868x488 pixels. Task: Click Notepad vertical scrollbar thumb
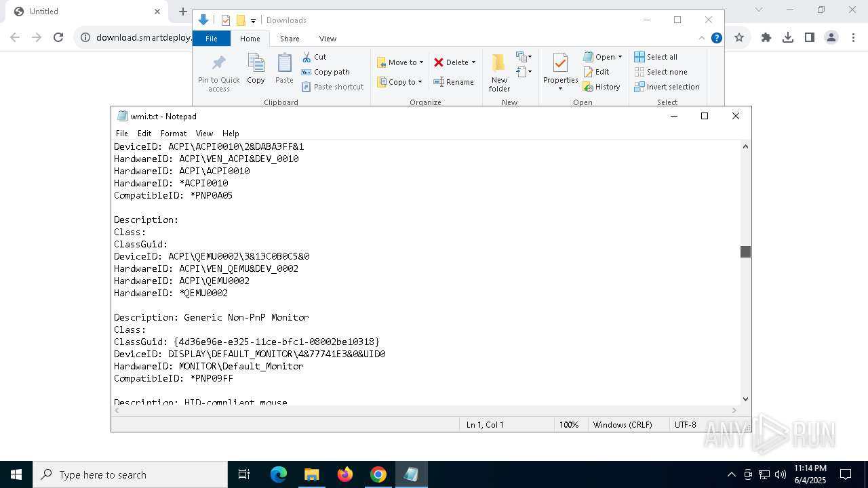click(x=745, y=251)
